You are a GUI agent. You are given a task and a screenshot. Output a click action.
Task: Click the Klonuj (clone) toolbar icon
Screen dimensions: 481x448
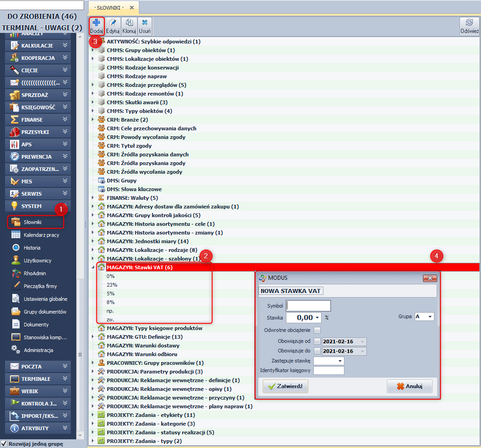click(129, 26)
